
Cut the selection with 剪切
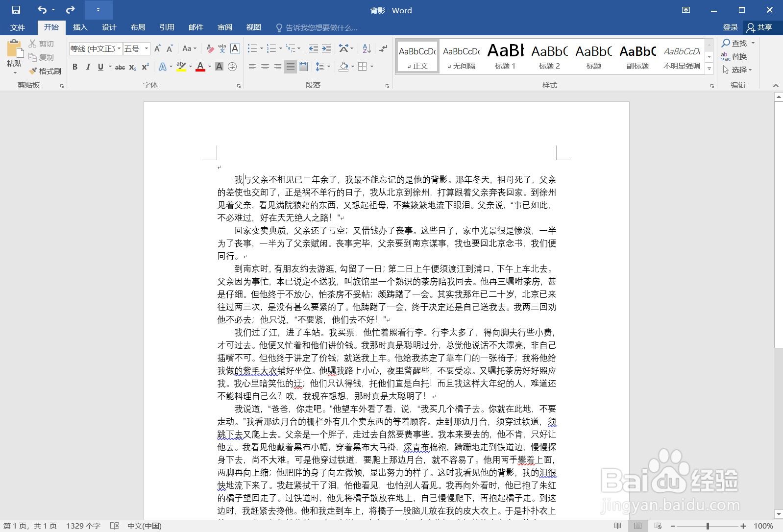tap(41, 44)
